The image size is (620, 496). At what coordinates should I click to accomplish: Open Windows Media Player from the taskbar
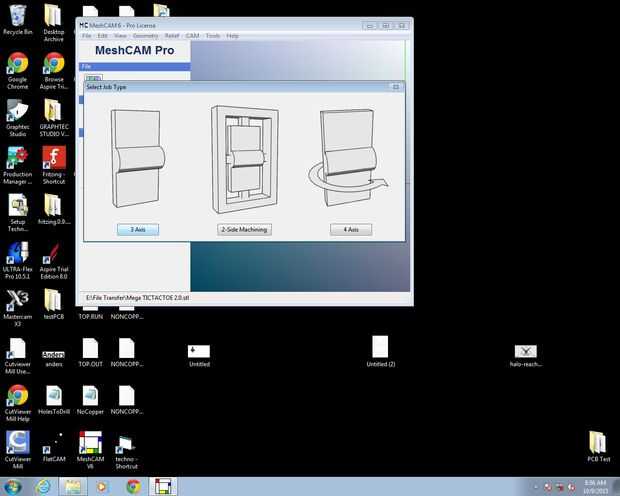(102, 487)
